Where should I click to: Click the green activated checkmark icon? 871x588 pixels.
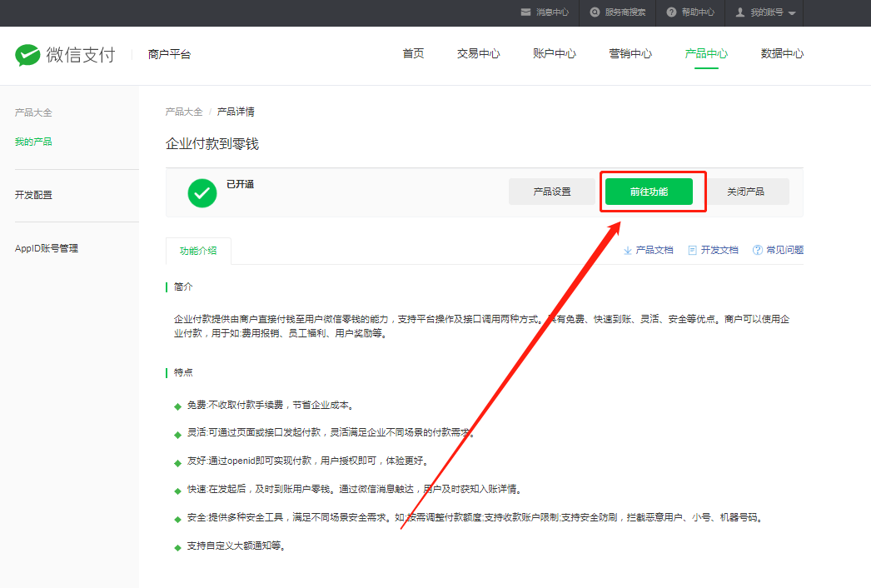(x=202, y=193)
